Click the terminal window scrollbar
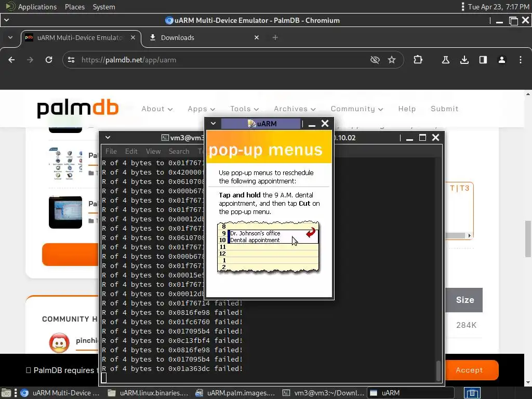 [438, 370]
